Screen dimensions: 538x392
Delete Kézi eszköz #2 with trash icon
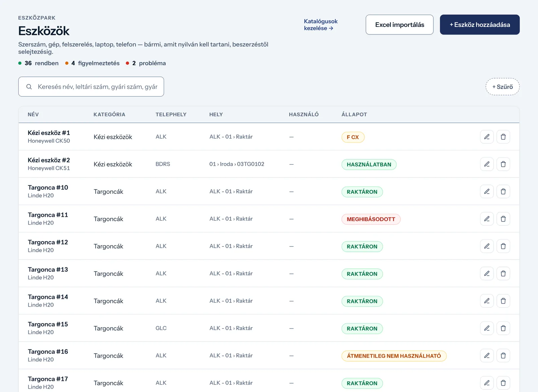pos(503,164)
